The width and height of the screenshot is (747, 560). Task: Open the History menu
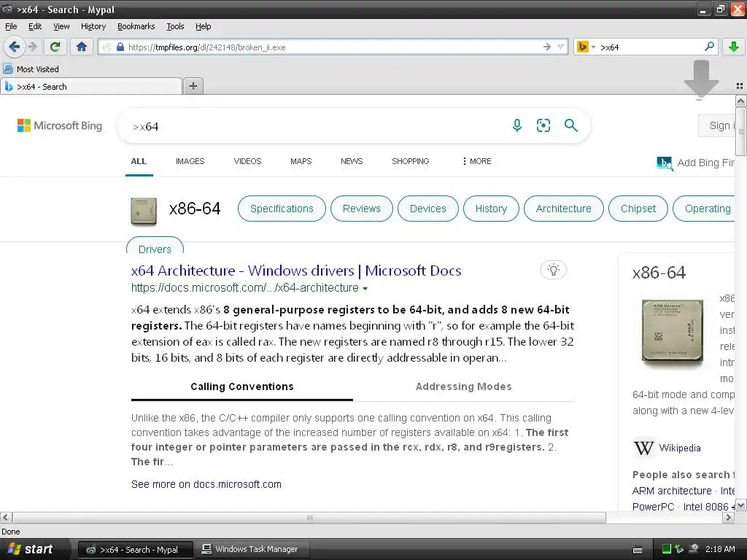click(x=93, y=26)
